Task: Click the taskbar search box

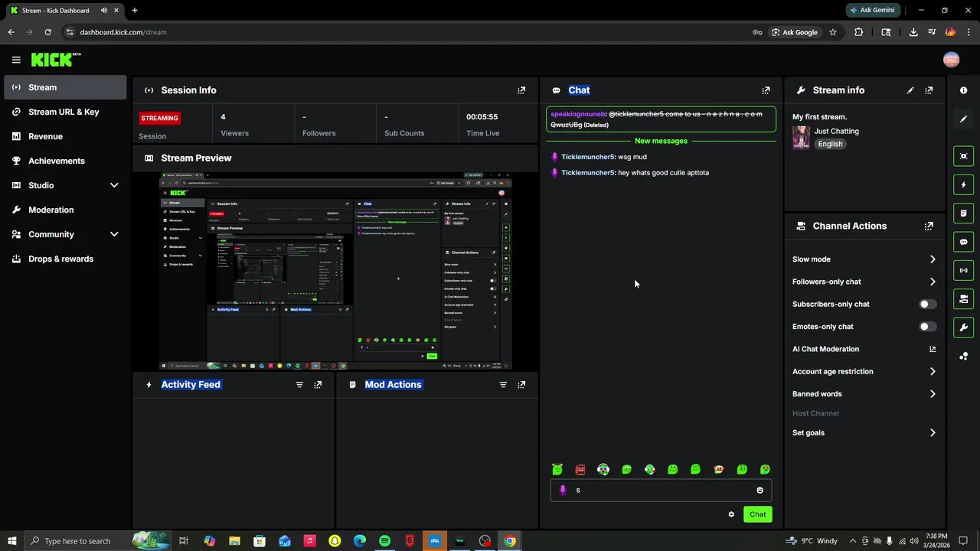Action: [98, 541]
